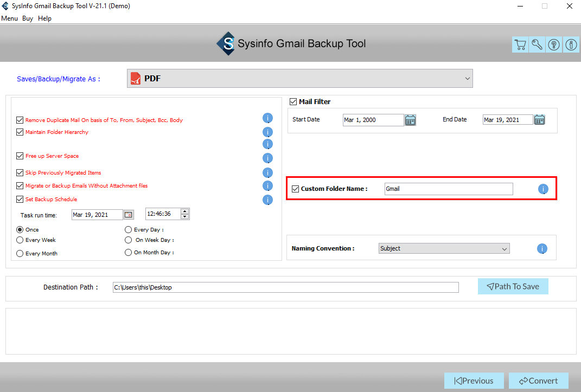Select the On Week Day radio button
581x392 pixels.
(x=128, y=240)
